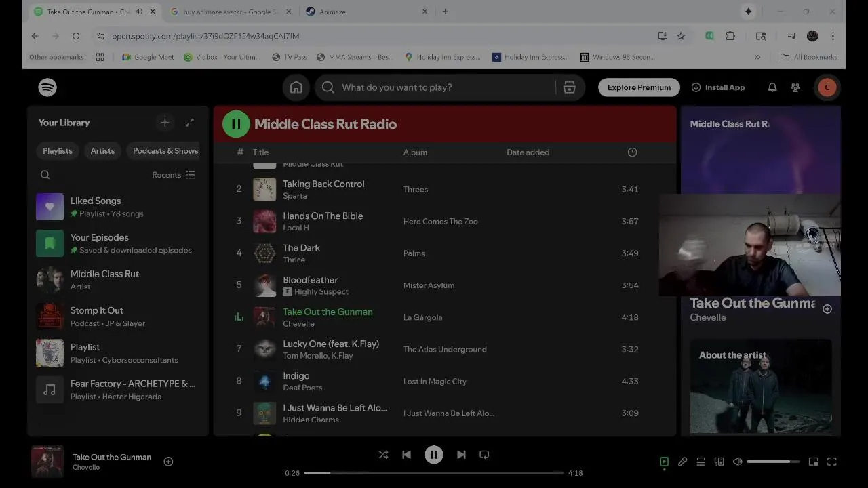The width and height of the screenshot is (868, 488).
Task: Expand hidden bookmarks chevron
Action: pyautogui.click(x=757, y=57)
